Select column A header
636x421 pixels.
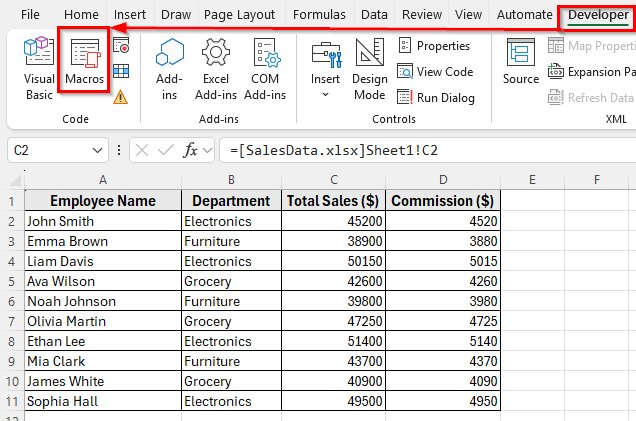pyautogui.click(x=103, y=180)
